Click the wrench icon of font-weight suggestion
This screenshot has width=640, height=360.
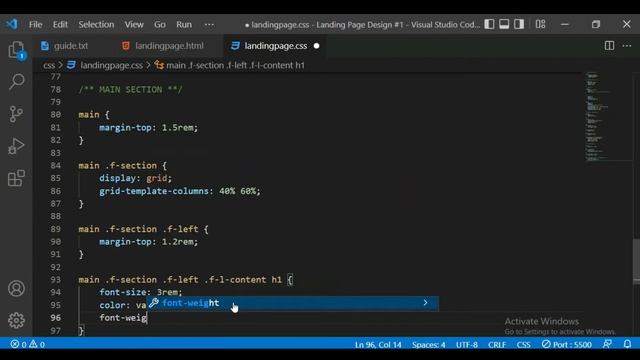pos(153,303)
